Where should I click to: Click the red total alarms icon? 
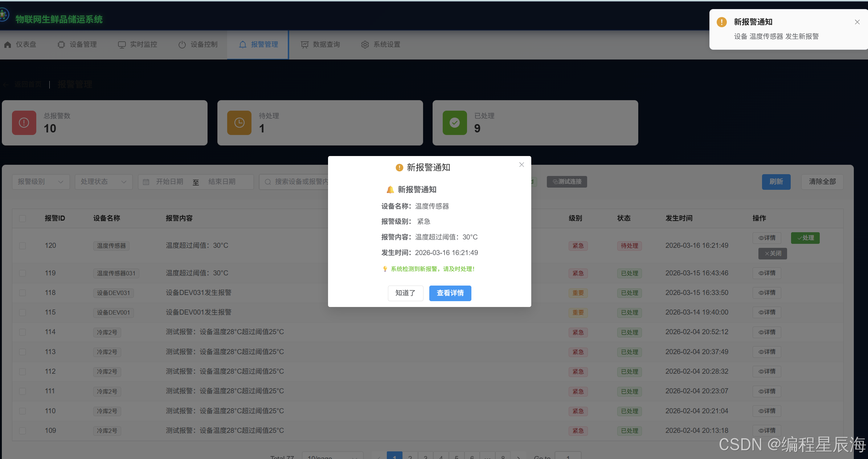click(24, 123)
